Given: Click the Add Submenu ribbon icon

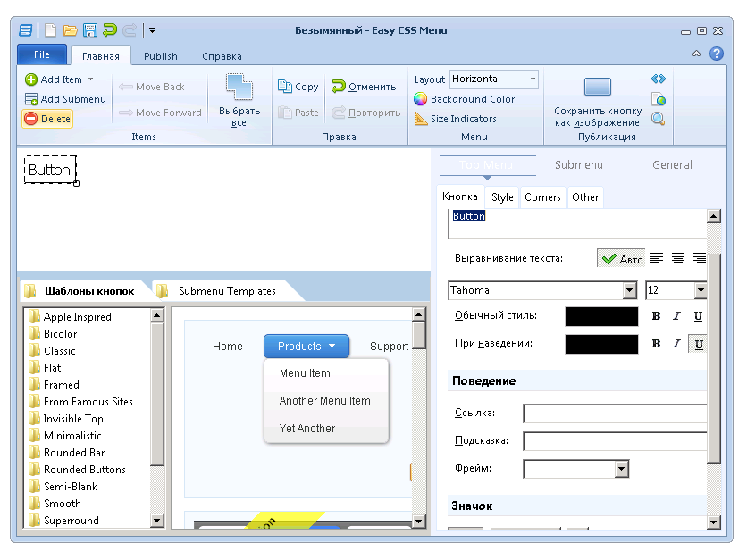Looking at the screenshot, I should [31, 99].
